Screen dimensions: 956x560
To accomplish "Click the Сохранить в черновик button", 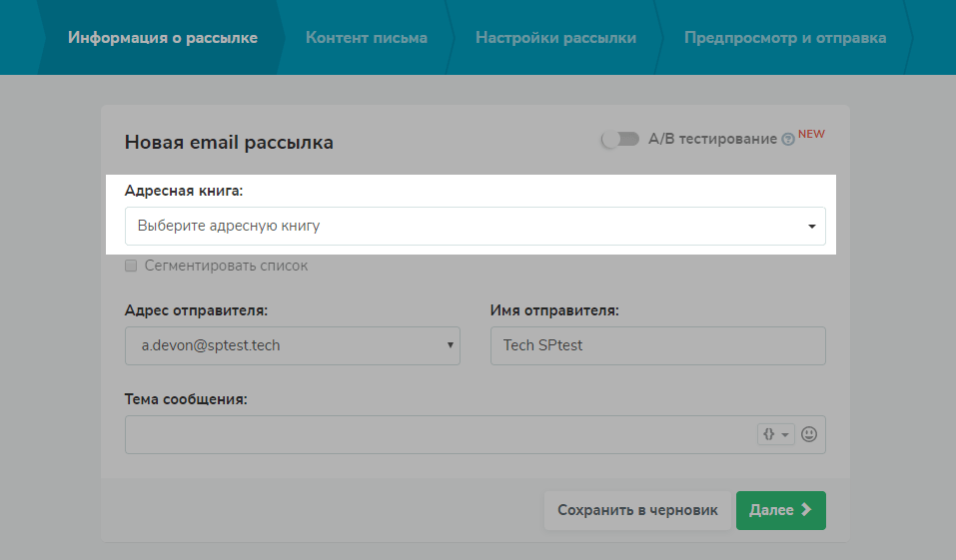I will (x=637, y=510).
